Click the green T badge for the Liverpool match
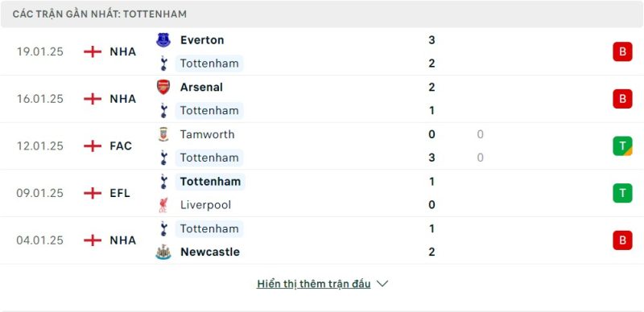Screen dimensions: 644x312 (622, 193)
